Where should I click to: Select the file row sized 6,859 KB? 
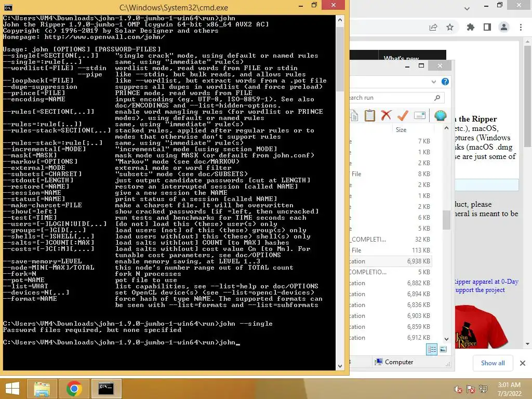391,327
